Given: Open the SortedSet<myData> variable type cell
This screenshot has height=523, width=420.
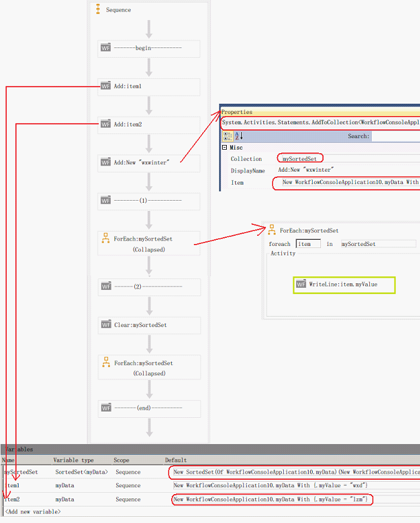Looking at the screenshot, I should (82, 472).
